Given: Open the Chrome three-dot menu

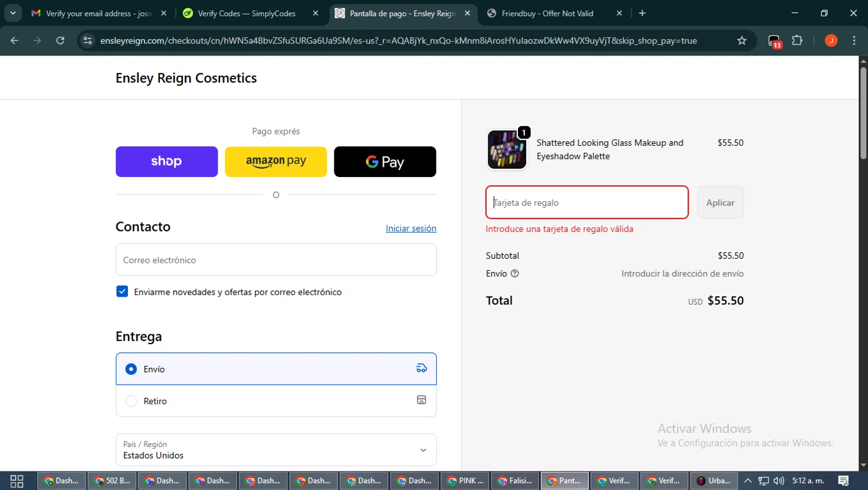Looking at the screenshot, I should coord(854,40).
